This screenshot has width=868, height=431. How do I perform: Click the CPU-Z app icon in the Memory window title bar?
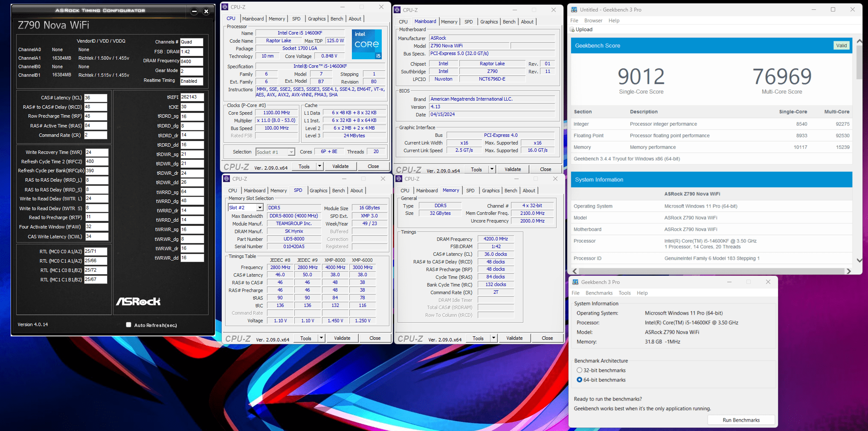click(x=399, y=179)
